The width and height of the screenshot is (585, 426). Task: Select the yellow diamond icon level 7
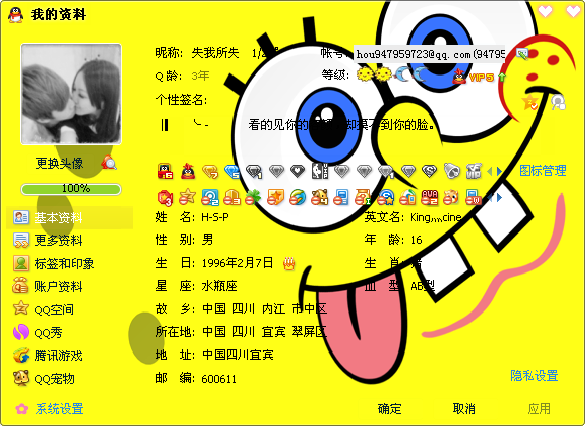(210, 172)
